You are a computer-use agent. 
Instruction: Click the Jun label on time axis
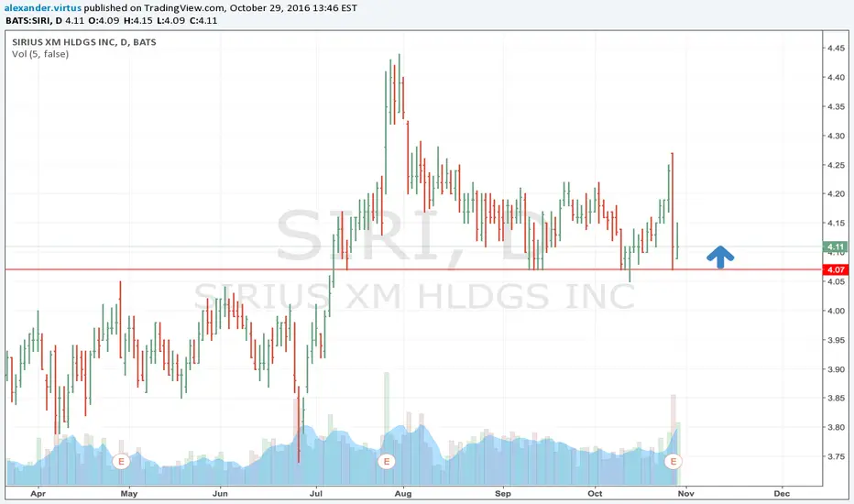click(x=220, y=494)
